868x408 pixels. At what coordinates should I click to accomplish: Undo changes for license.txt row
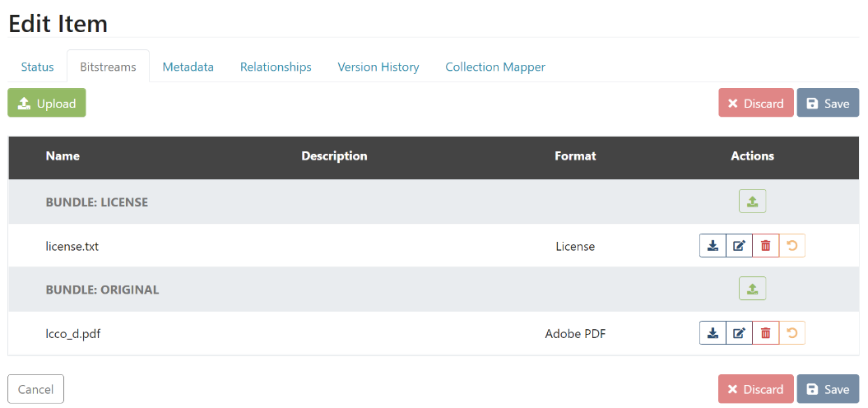(791, 246)
